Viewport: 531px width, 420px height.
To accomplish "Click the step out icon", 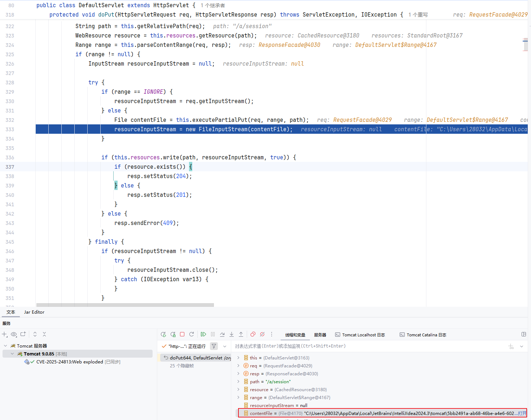I will pyautogui.click(x=241, y=334).
